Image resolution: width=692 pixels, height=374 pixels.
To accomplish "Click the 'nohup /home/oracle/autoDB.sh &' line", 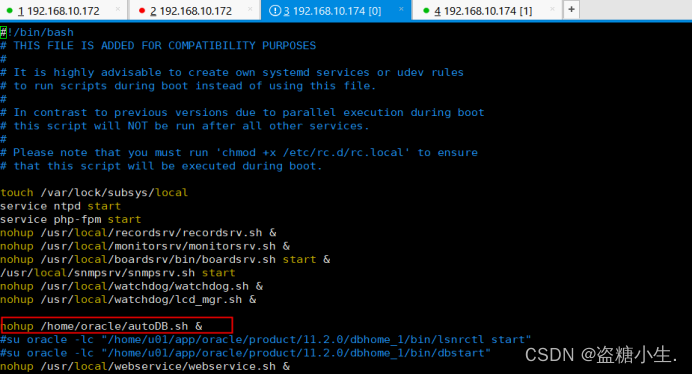I will click(102, 326).
